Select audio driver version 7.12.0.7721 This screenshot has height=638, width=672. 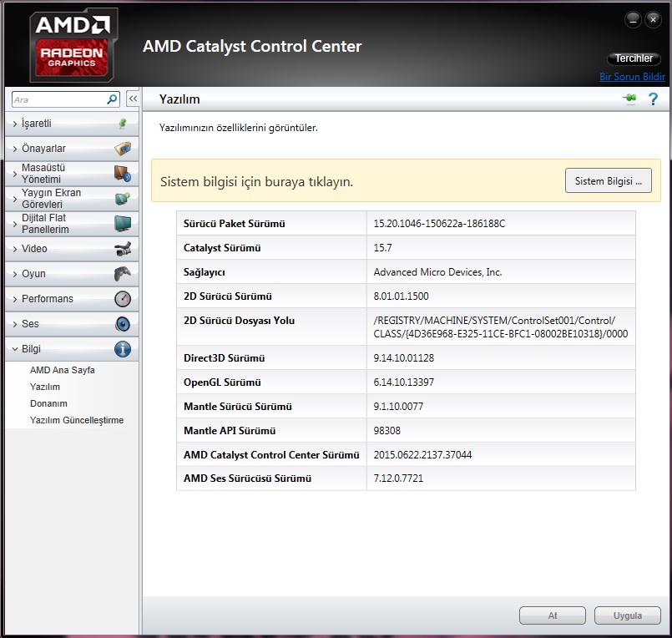click(398, 478)
